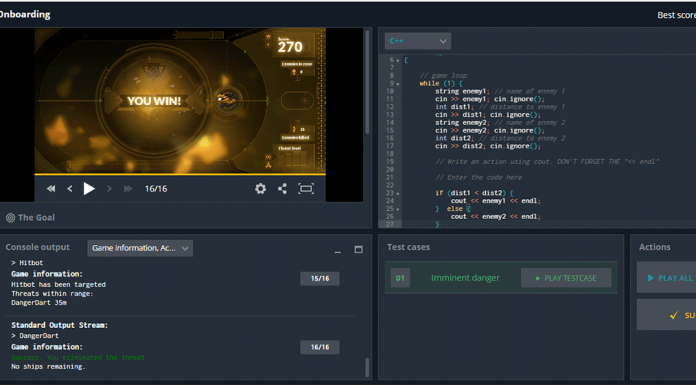Screen dimensions: 696x385
Task: Collapse code fold at line 6
Action: click(398, 60)
